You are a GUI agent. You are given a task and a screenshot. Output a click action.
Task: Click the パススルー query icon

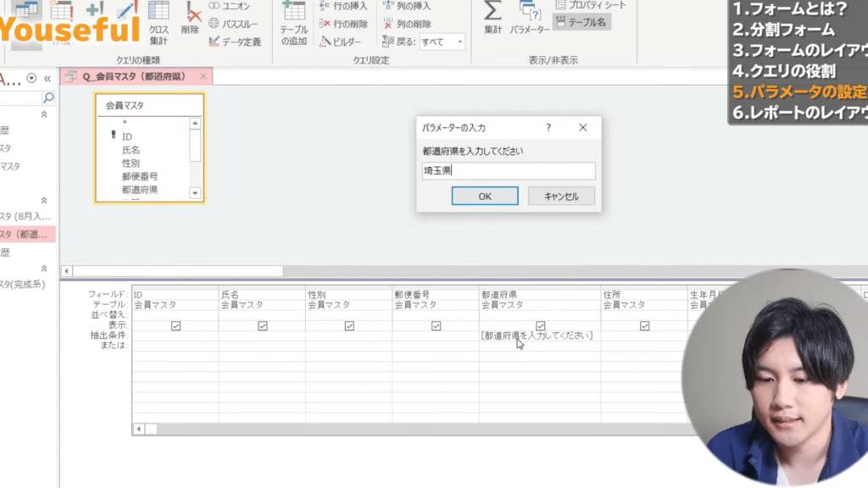(x=234, y=24)
